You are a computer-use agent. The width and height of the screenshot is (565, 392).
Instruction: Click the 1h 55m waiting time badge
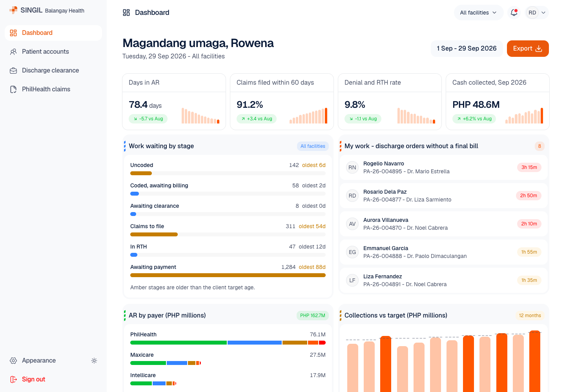[529, 252]
